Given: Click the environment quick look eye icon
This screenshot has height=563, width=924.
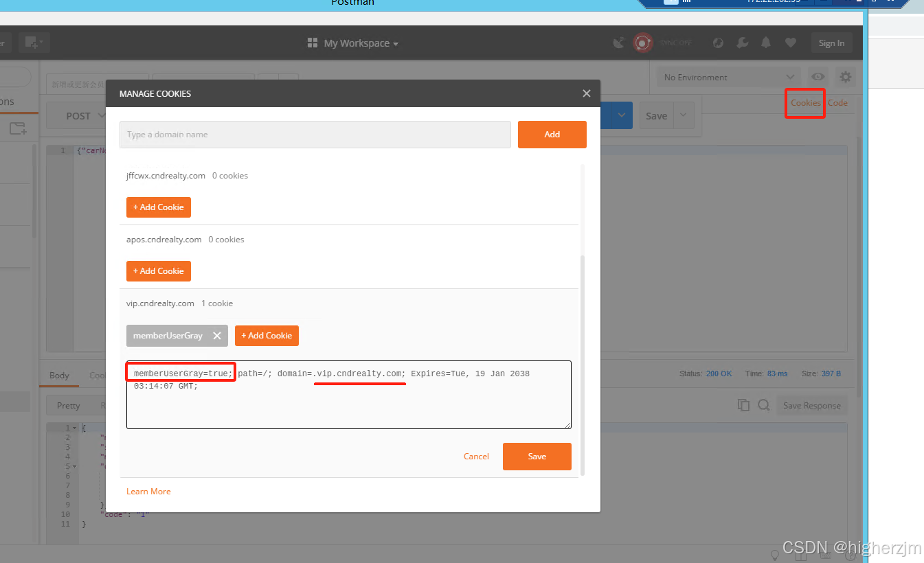Looking at the screenshot, I should [x=818, y=78].
